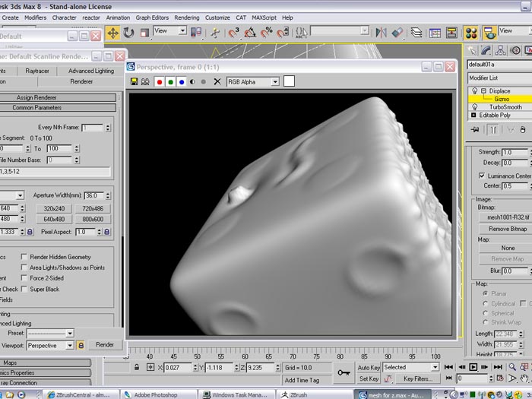Toggle the Angle Snap icon
Screen dimensions: 532x399
(x=250, y=33)
